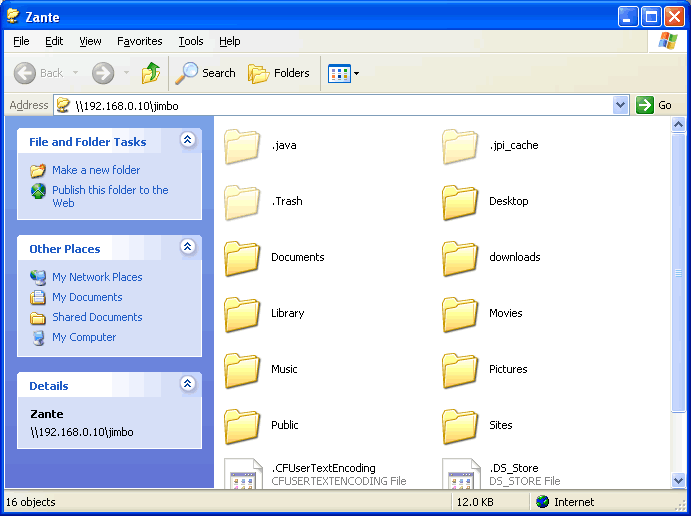Go up one folder level

click(151, 73)
